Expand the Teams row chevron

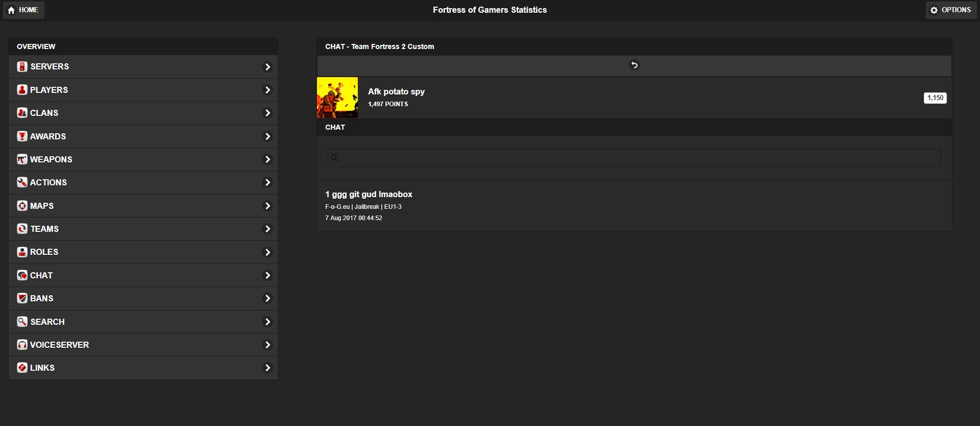coord(267,229)
